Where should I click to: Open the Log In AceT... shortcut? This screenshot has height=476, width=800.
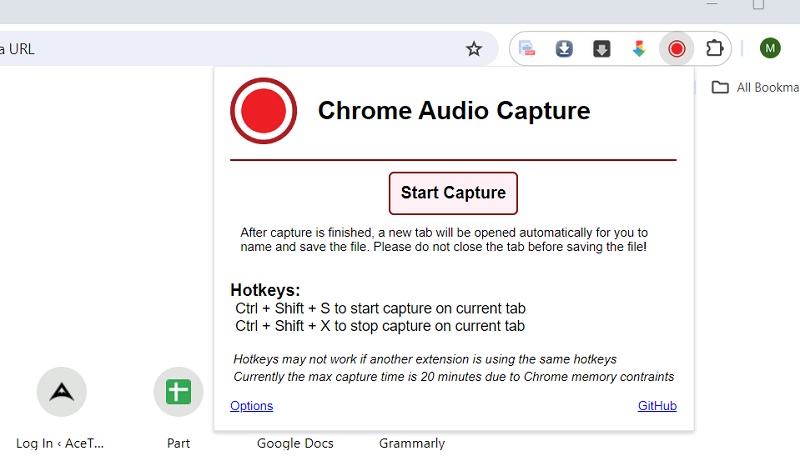[x=61, y=408]
